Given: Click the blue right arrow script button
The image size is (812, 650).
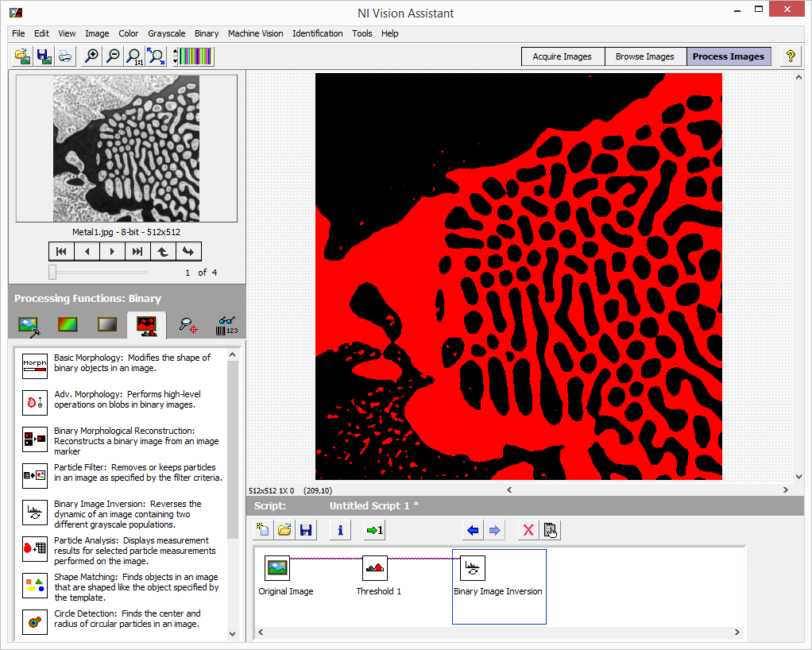Looking at the screenshot, I should pyautogui.click(x=494, y=530).
